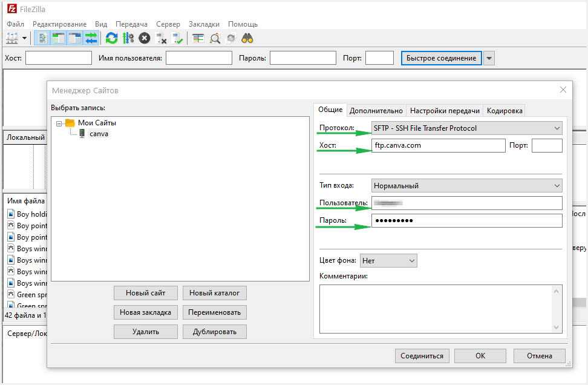Click the disconnect from server icon
Viewport: 588px width, 385px height.
coord(161,38)
